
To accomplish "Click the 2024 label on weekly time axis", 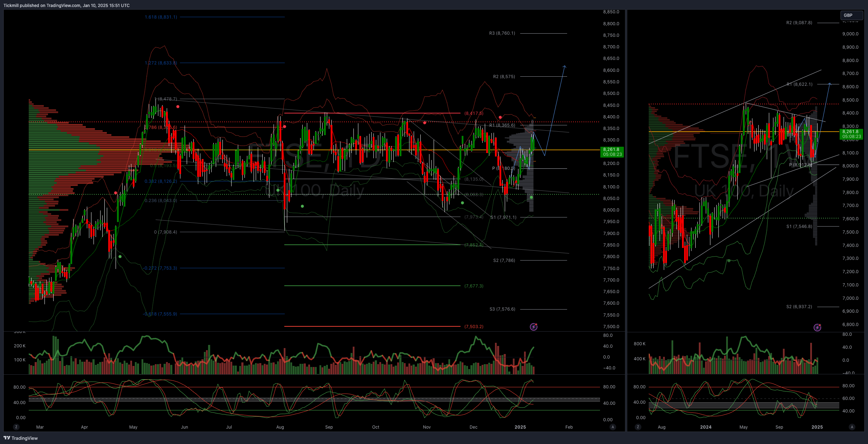I will pyautogui.click(x=706, y=427).
